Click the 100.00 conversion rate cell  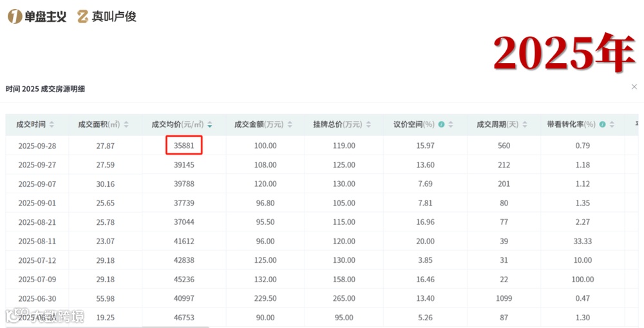click(x=583, y=280)
